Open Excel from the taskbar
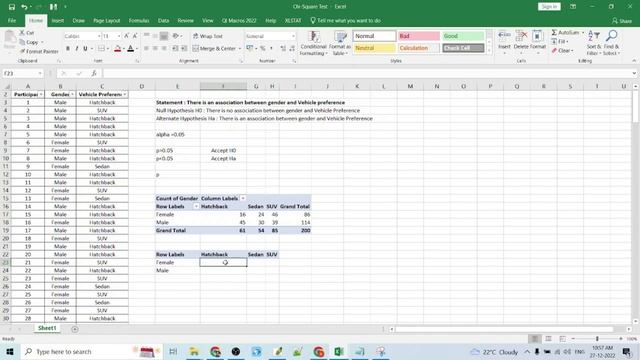 339,351
